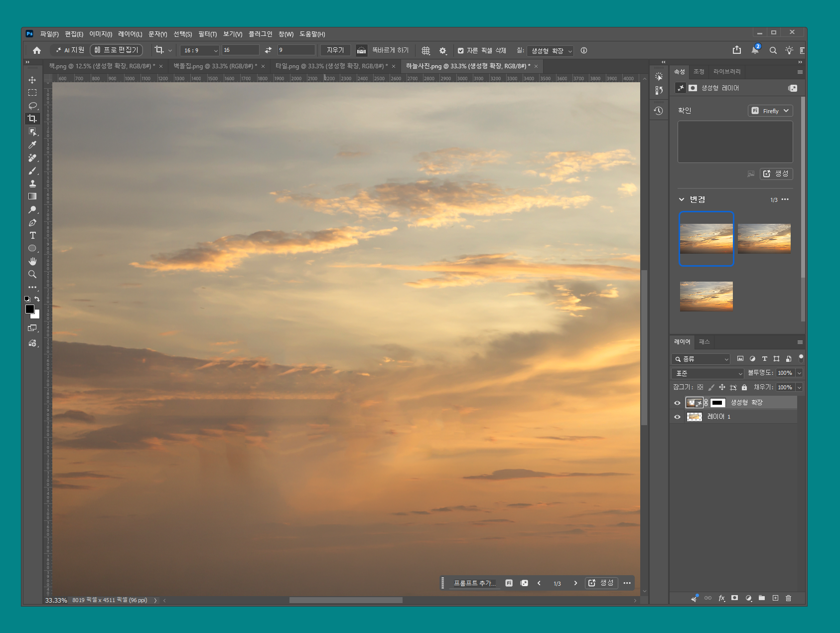Screen dimensions: 840x633
Task: Toggle Delete Cropped Pixels checkbox
Action: pyautogui.click(x=460, y=50)
